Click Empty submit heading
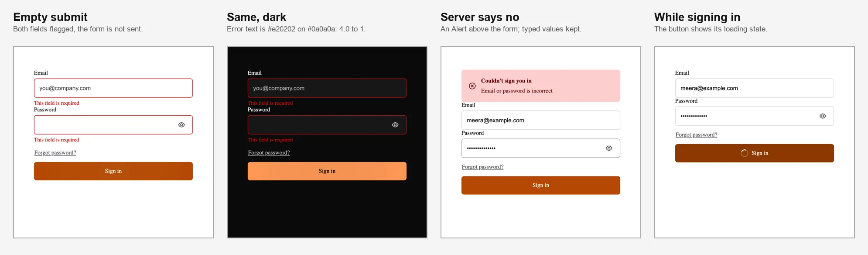This screenshot has height=255, width=868. 51,17
